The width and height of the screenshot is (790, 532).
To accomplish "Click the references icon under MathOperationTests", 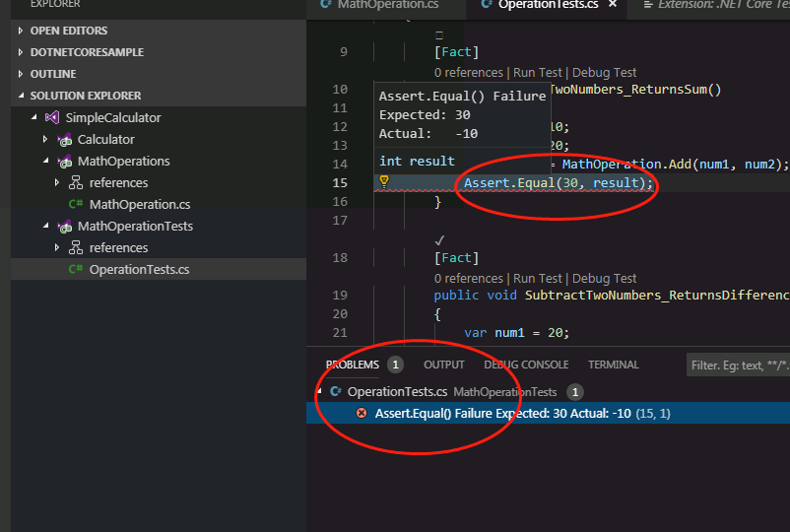I will 76,247.
